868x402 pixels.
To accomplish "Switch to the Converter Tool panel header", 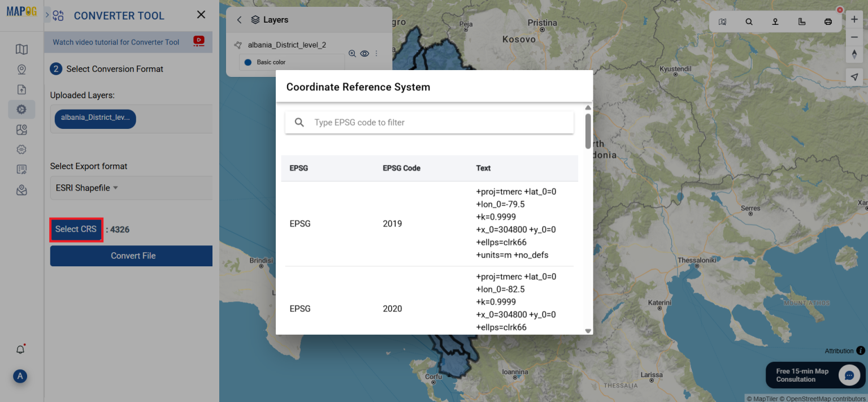I will click(x=119, y=15).
